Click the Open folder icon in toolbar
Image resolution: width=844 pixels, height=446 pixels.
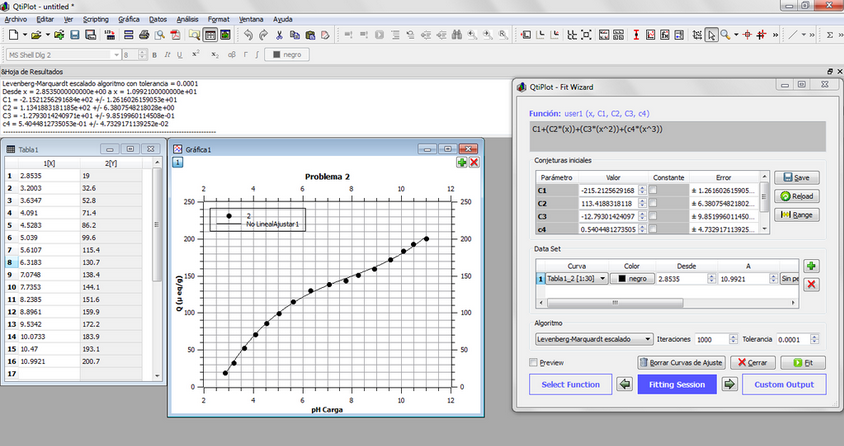(x=36, y=35)
